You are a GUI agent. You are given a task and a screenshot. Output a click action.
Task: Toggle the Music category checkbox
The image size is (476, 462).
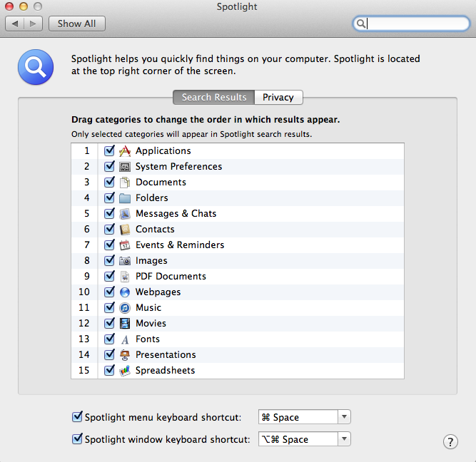pos(109,307)
